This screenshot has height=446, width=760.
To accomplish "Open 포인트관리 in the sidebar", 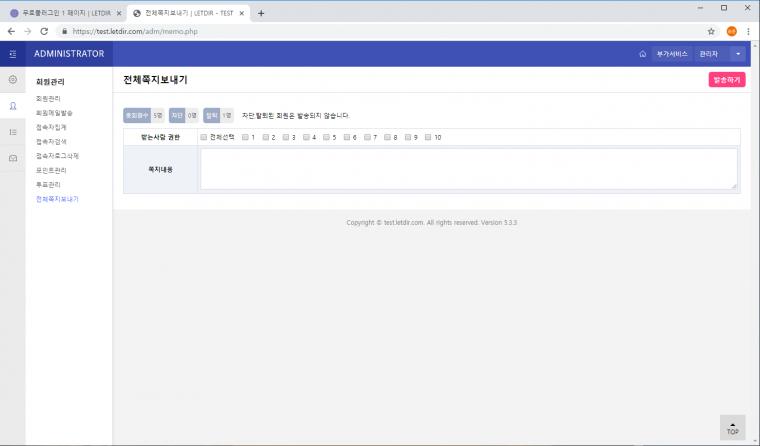I will point(51,170).
